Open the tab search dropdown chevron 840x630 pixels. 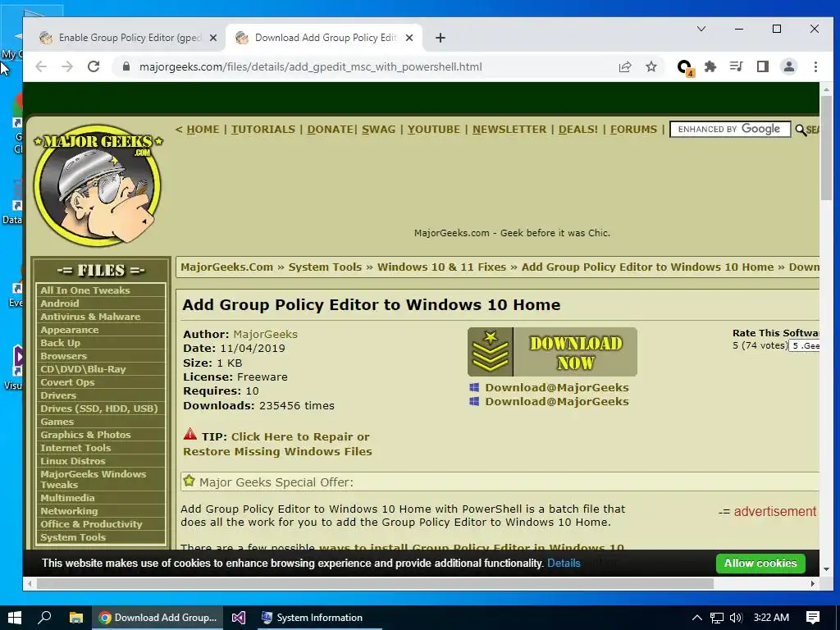click(x=701, y=29)
